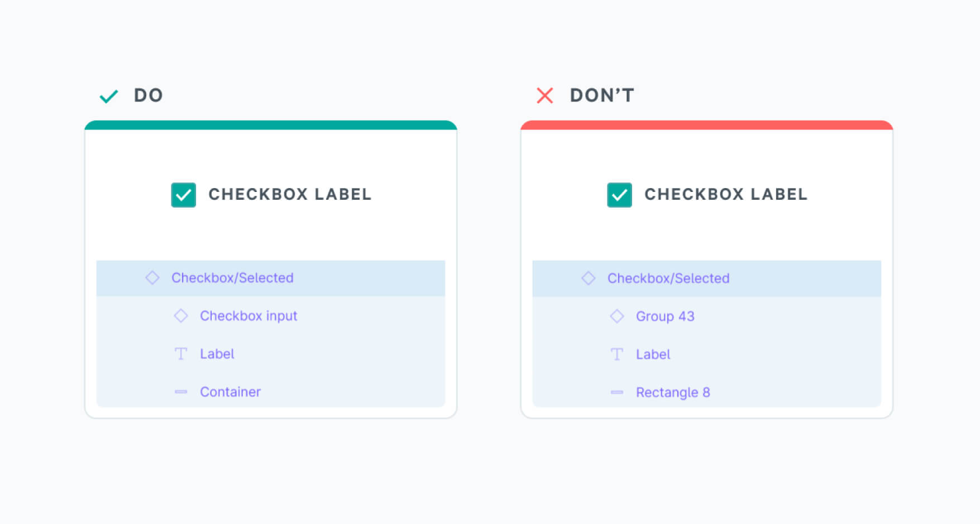This screenshot has height=524, width=980.
Task: Toggle the checkbox in the DO card
Action: [184, 195]
